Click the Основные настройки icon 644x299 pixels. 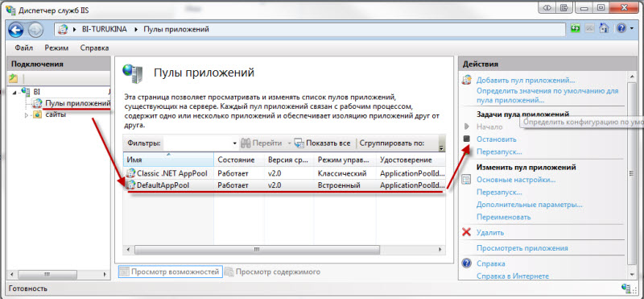point(466,180)
